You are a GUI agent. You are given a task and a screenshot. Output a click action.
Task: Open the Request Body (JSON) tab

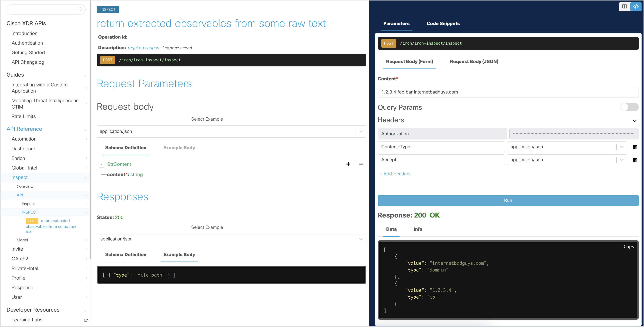474,62
